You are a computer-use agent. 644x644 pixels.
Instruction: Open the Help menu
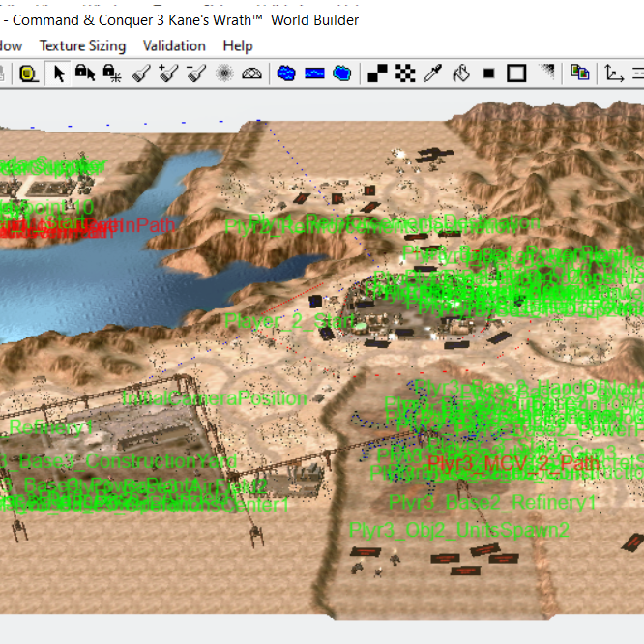(x=238, y=46)
